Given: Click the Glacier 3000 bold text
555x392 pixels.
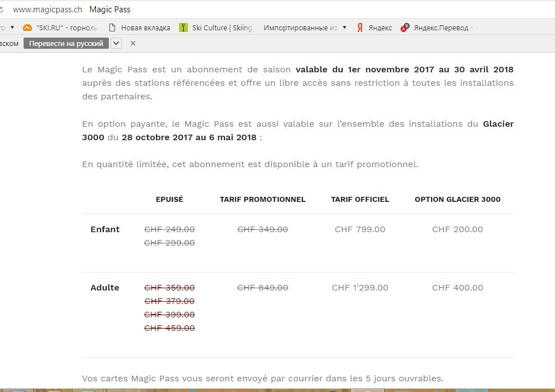Looking at the screenshot, I should coord(498,124).
